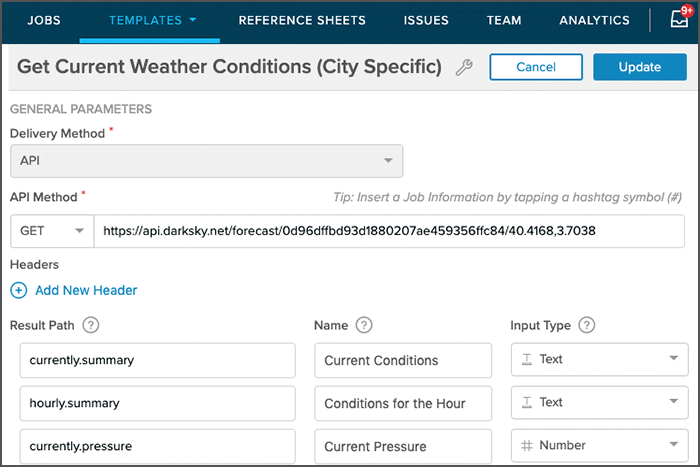Open Input Type dropdown for Conditions for the Hour

click(x=599, y=402)
